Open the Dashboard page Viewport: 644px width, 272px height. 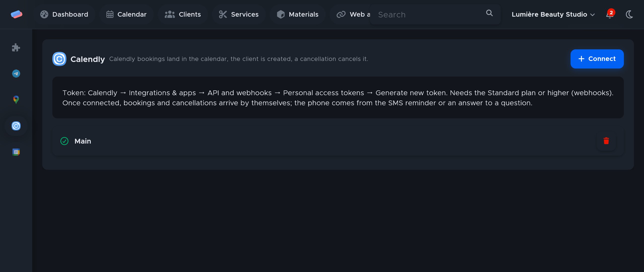coord(64,14)
